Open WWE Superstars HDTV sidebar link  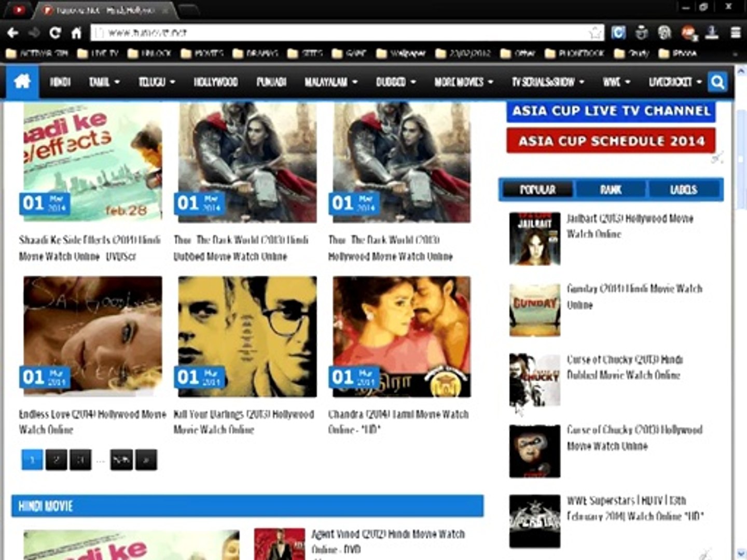pos(635,508)
